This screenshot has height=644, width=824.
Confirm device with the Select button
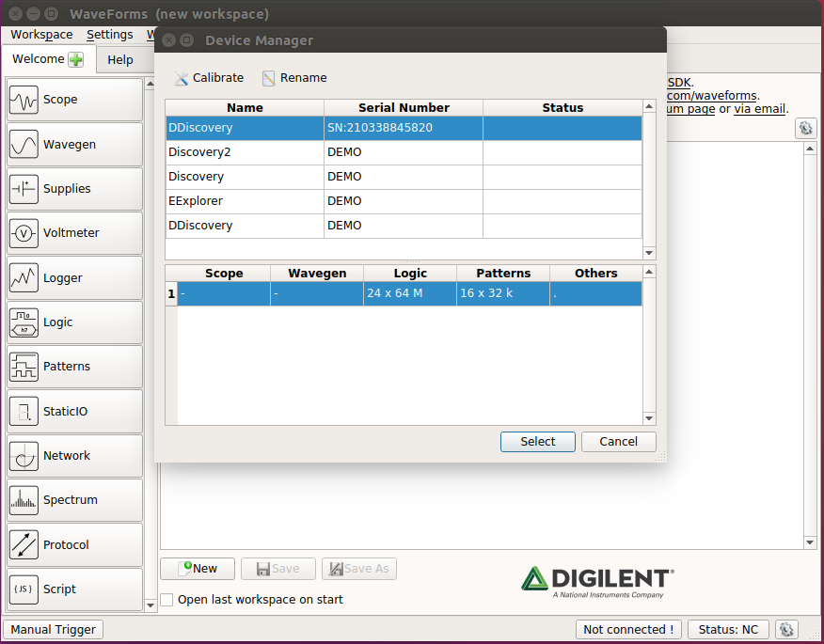pyautogui.click(x=538, y=442)
